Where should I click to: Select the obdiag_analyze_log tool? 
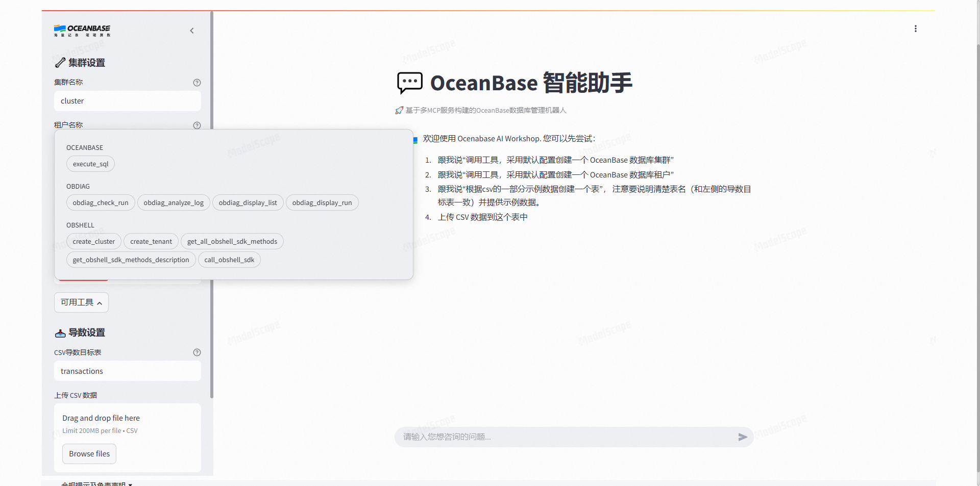pos(174,202)
